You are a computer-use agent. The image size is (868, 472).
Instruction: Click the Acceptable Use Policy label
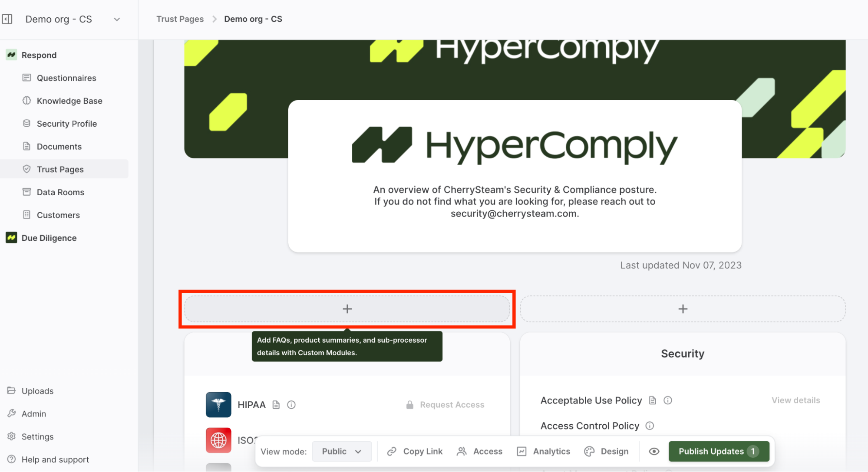pyautogui.click(x=591, y=400)
